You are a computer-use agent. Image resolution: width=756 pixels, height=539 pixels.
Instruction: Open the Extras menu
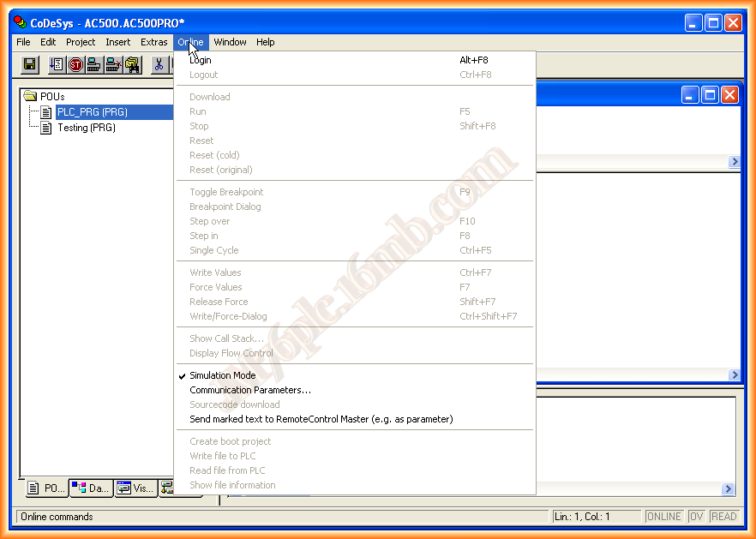[154, 42]
